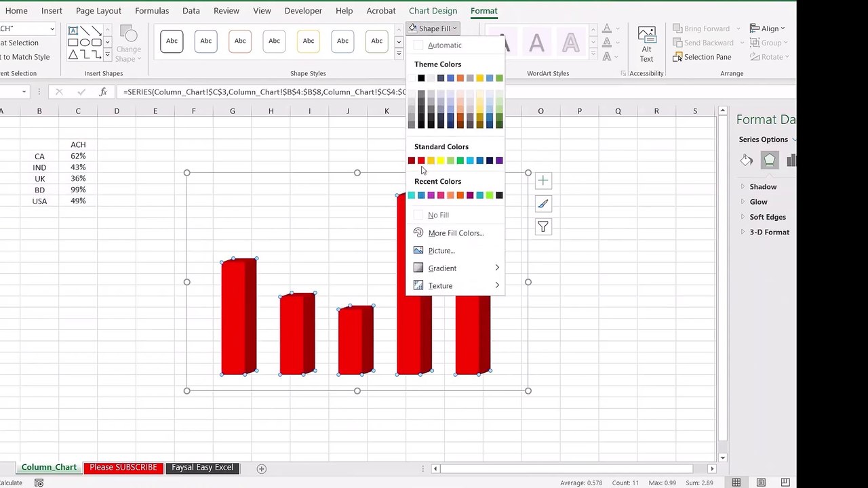868x488 pixels.
Task: Click the macro recording icon in status bar
Action: (39, 483)
